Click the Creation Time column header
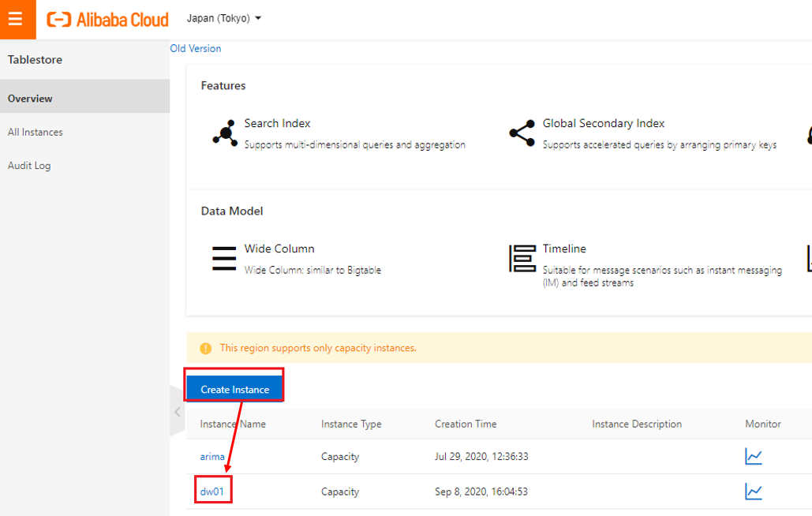The width and height of the screenshot is (812, 516). [x=466, y=424]
